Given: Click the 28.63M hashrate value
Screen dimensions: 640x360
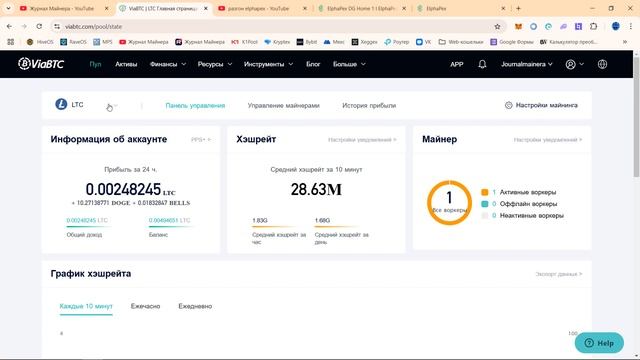Looking at the screenshot, I should (x=316, y=189).
